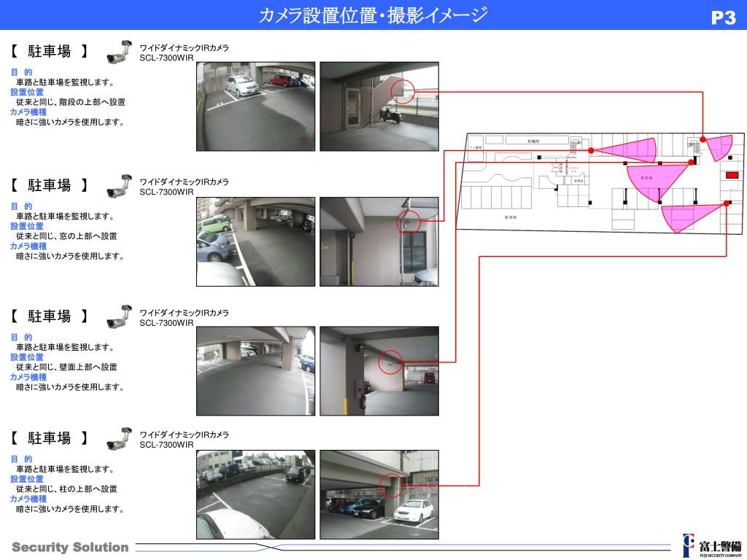Click the floor-plan red dot linked to the wall photo

(x=692, y=163)
